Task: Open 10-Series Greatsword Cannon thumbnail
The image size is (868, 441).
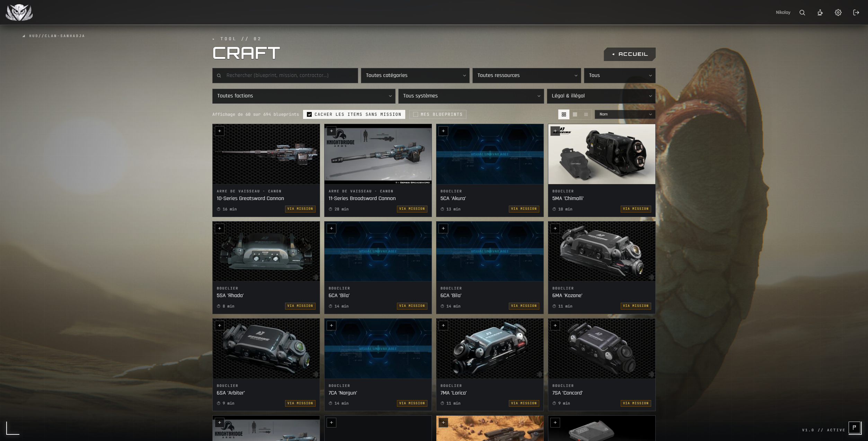Action: (x=266, y=154)
